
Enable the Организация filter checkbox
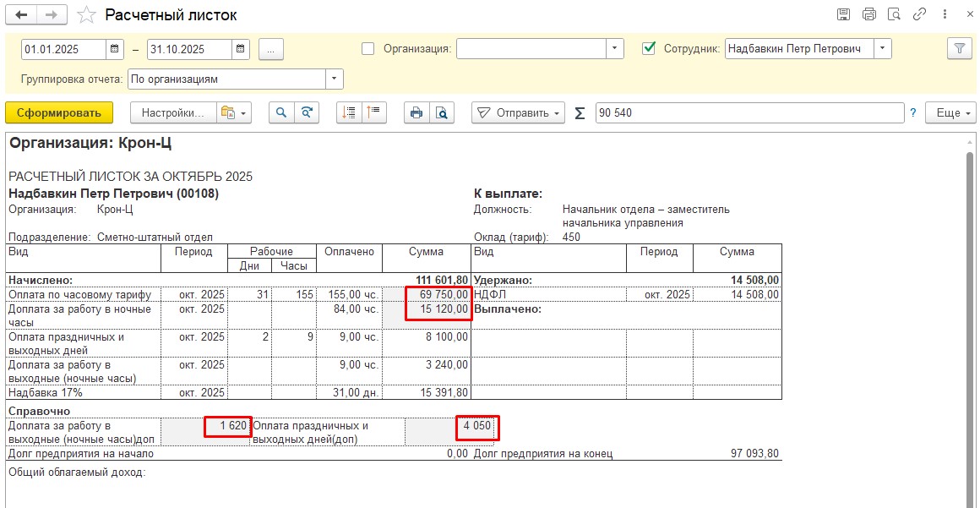pos(367,49)
